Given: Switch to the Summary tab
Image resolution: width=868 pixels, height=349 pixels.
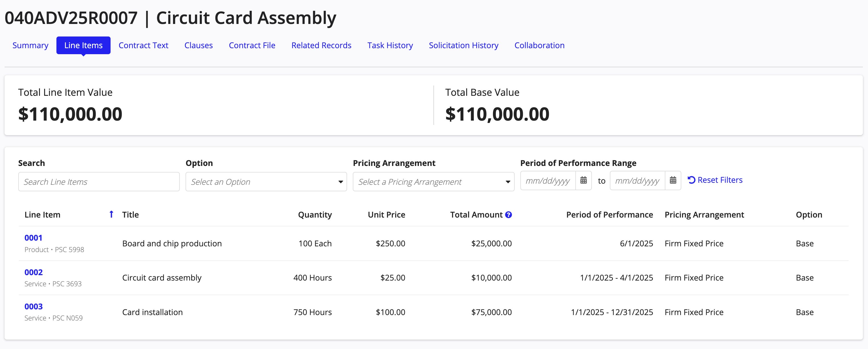Looking at the screenshot, I should [x=30, y=45].
